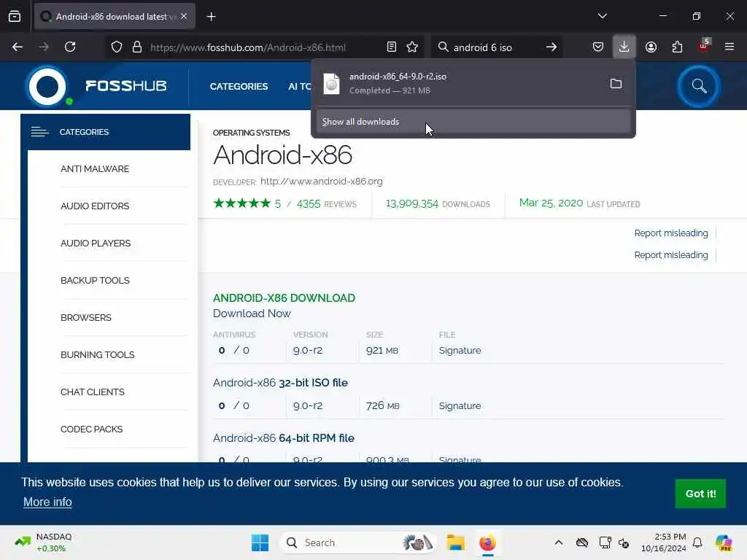Screen dimensions: 747x560
Task: Open the notification bell in system tray
Action: [x=697, y=542]
